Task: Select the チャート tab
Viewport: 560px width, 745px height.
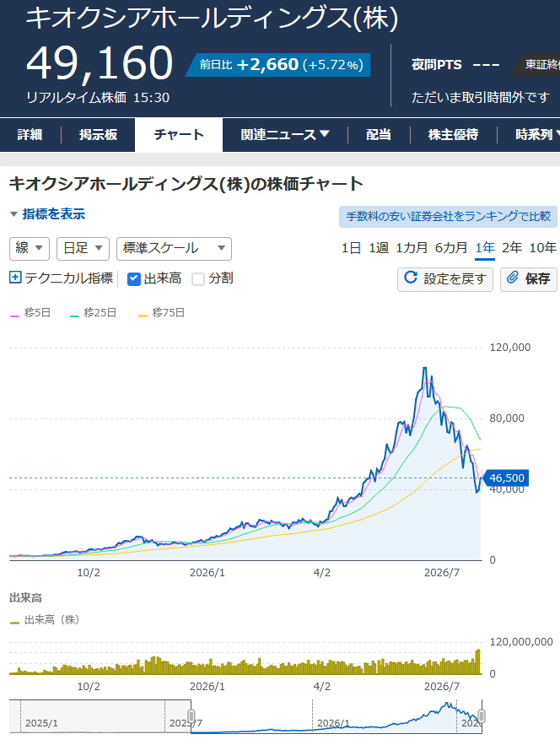Action: 179,135
